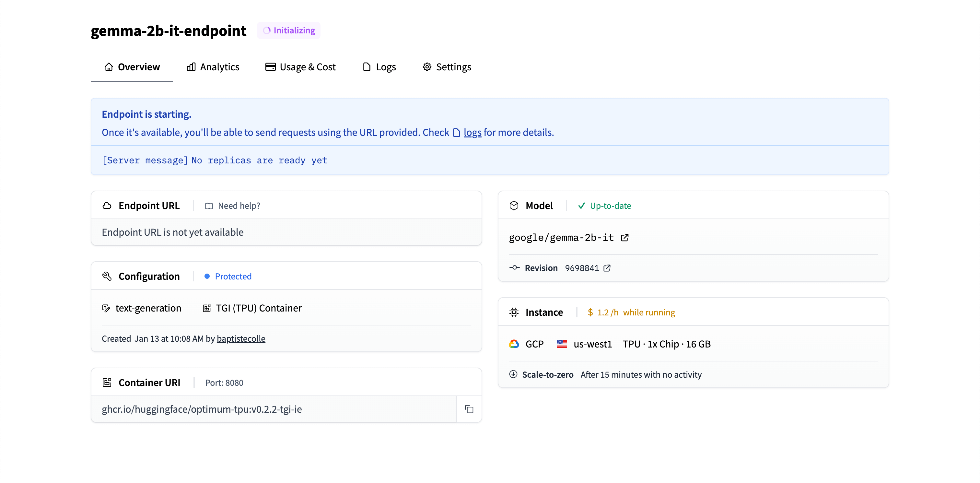Click the Configuration wrench icon
980x483 pixels.
pyautogui.click(x=107, y=276)
